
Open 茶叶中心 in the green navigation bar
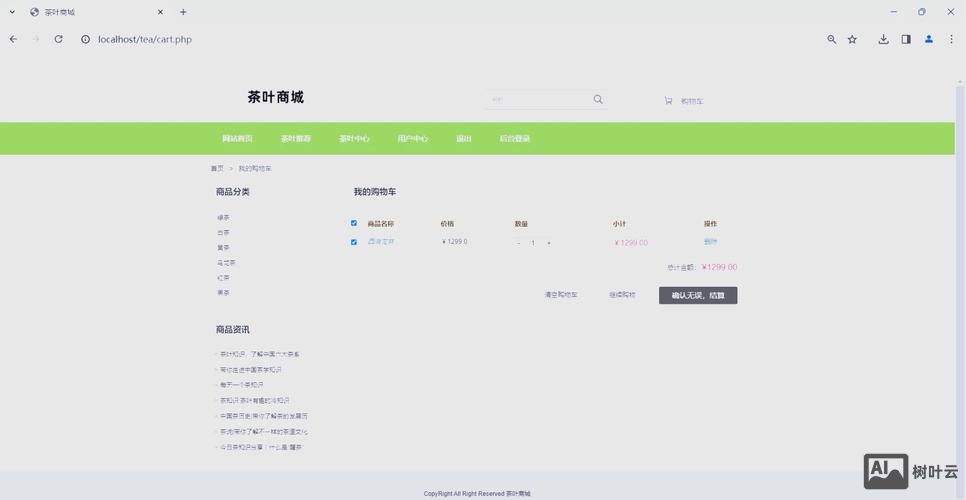[354, 139]
